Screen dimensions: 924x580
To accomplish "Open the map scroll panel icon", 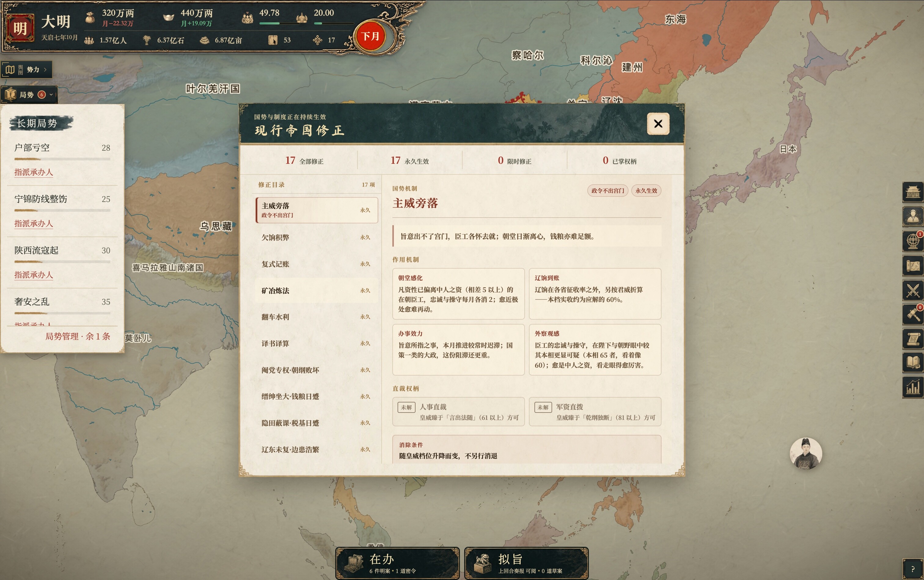I will click(912, 266).
